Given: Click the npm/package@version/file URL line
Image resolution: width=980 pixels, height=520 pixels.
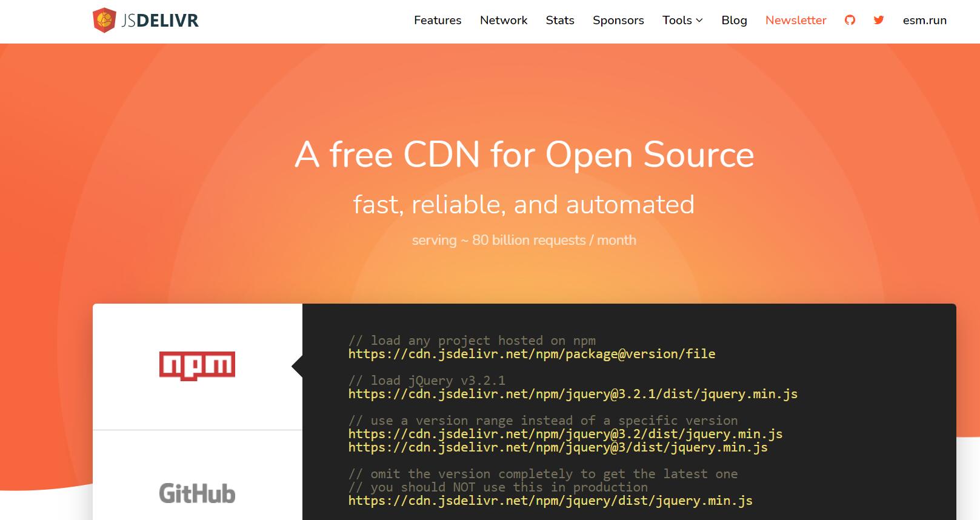Looking at the screenshot, I should (x=532, y=354).
